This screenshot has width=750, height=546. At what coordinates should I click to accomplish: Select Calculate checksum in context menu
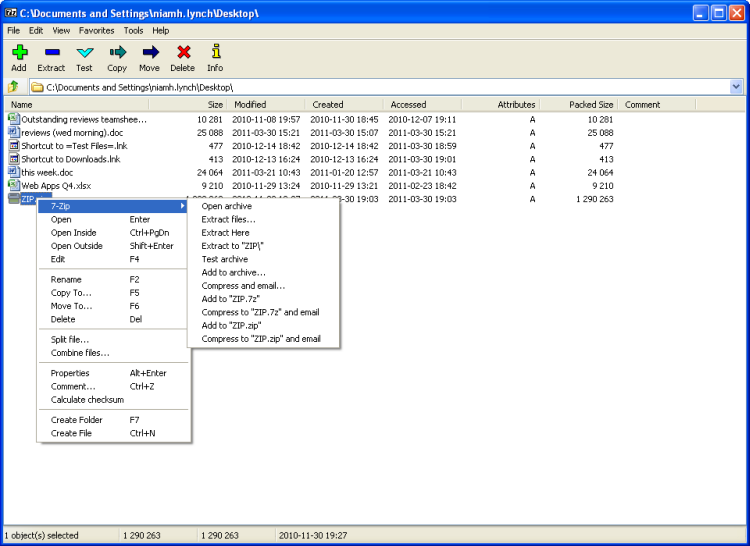(87, 400)
